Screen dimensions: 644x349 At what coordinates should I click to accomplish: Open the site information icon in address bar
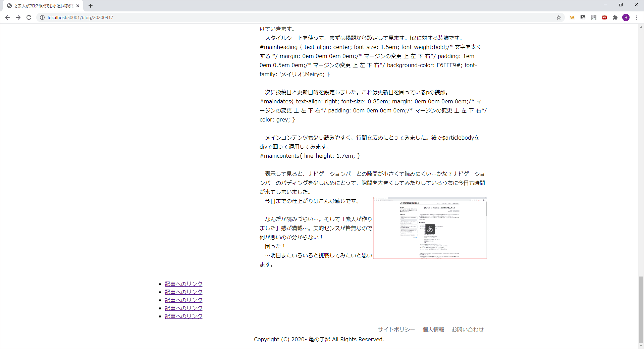pyautogui.click(x=42, y=17)
